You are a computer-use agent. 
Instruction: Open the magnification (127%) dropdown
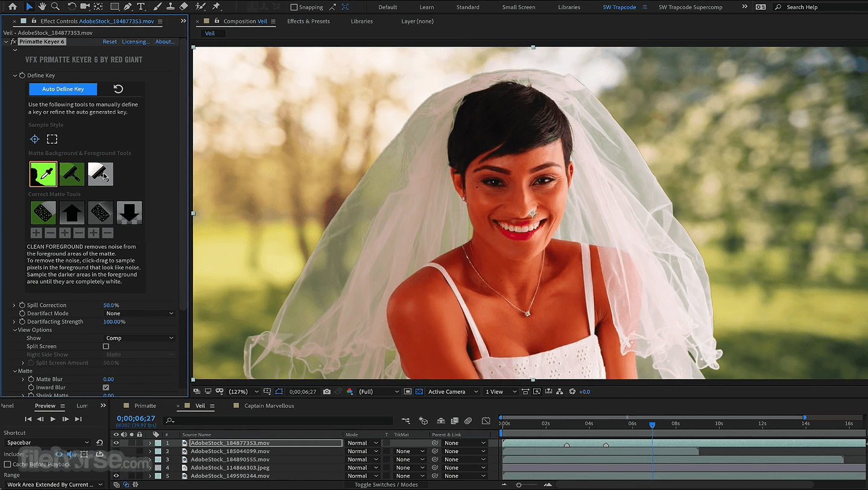(x=244, y=392)
